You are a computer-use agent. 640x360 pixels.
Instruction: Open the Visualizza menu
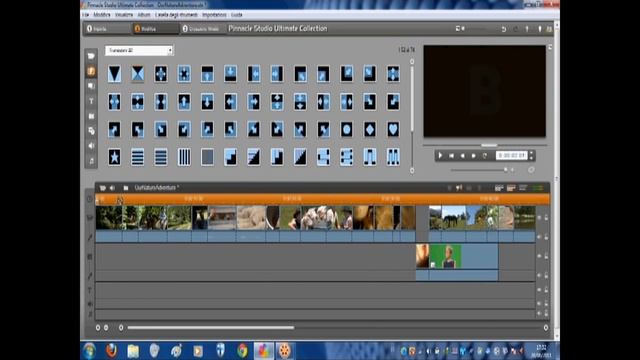tap(124, 15)
